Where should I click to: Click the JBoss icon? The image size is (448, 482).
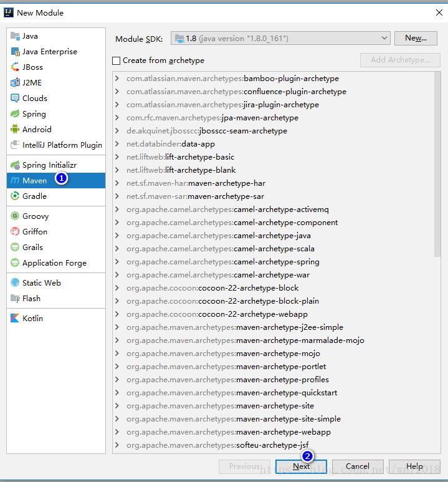[x=16, y=67]
